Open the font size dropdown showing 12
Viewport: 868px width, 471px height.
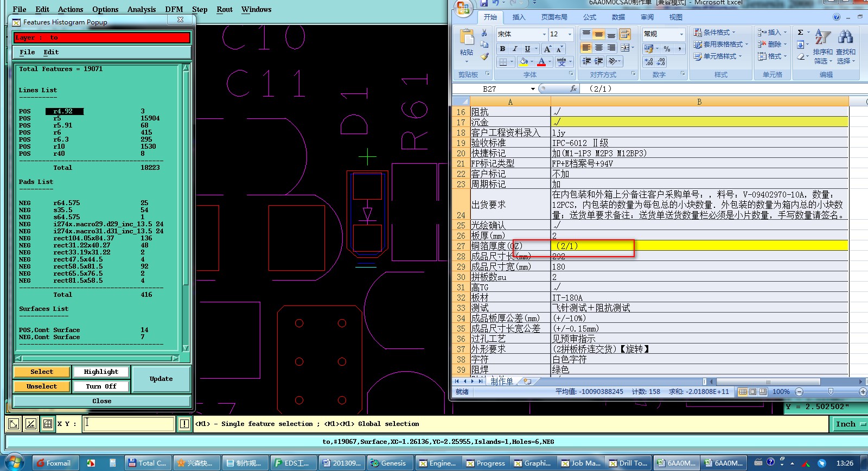(570, 34)
